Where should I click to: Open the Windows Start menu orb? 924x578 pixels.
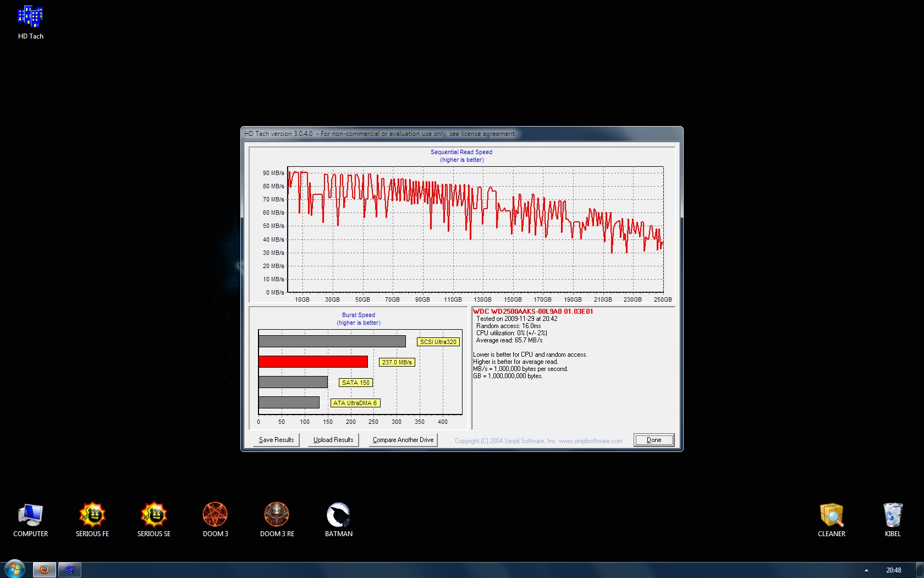pos(14,569)
